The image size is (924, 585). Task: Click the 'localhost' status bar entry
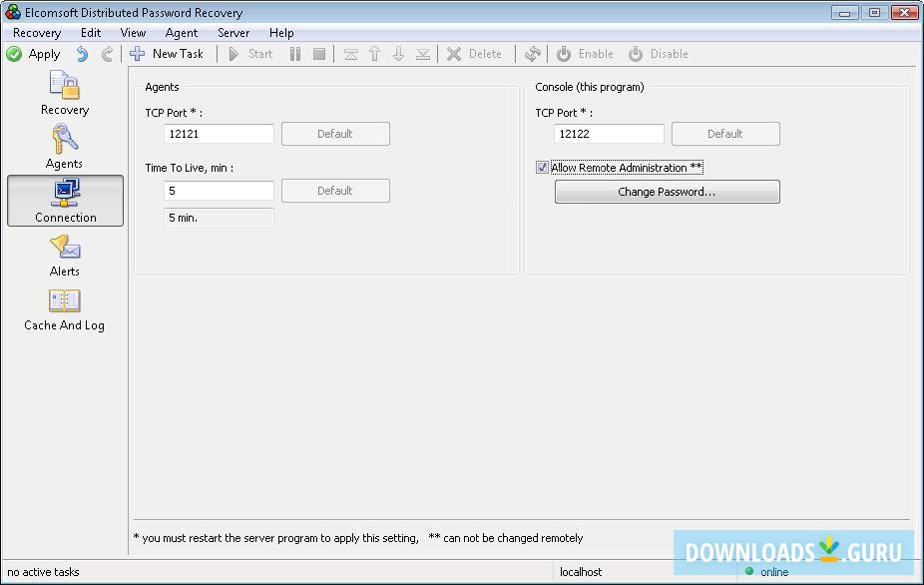pyautogui.click(x=581, y=572)
